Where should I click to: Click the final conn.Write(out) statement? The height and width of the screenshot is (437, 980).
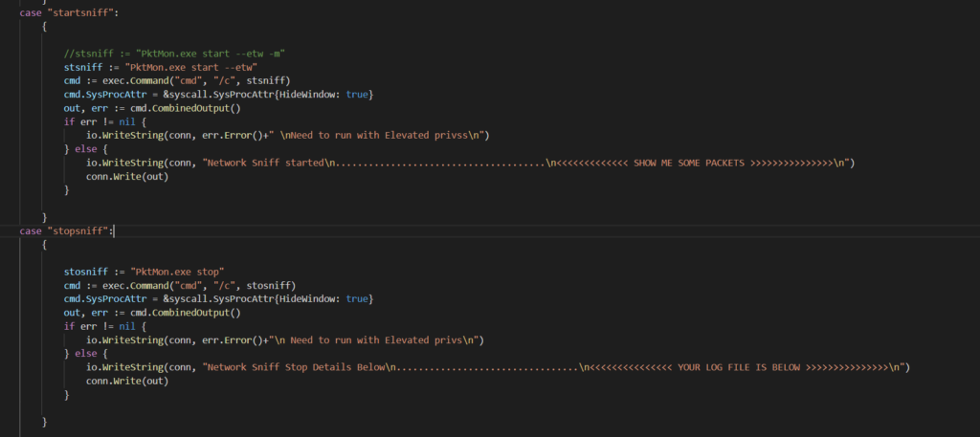tap(127, 381)
